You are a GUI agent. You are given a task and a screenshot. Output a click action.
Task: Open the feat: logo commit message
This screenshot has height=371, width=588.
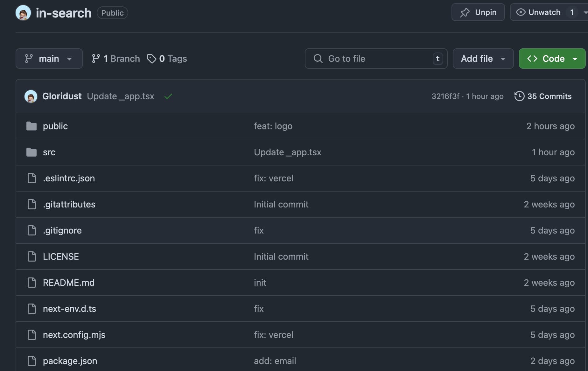273,126
